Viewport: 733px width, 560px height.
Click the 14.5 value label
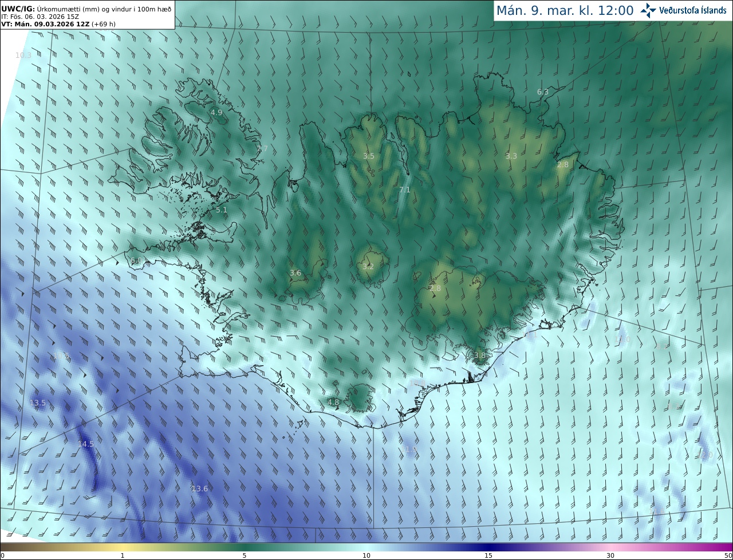(86, 443)
